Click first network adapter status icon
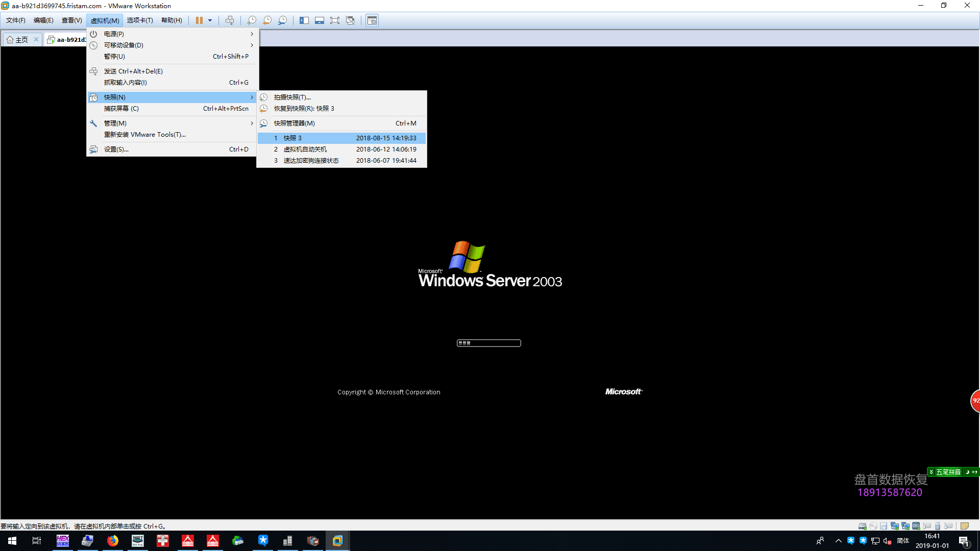This screenshot has width=980, height=551. coord(895,526)
